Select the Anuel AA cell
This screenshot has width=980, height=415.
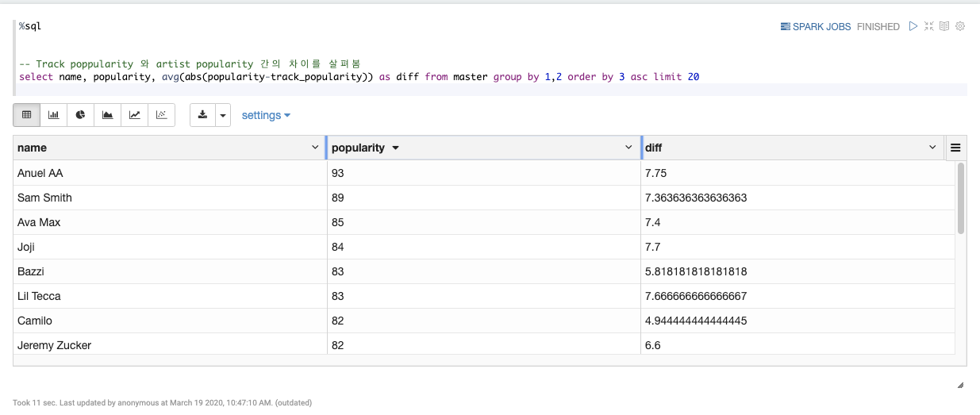point(170,173)
